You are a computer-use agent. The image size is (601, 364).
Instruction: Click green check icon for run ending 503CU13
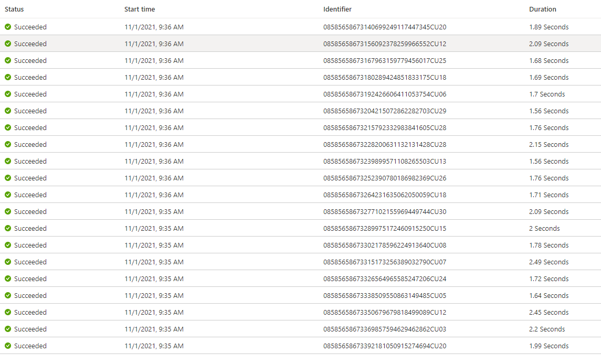pos(8,162)
